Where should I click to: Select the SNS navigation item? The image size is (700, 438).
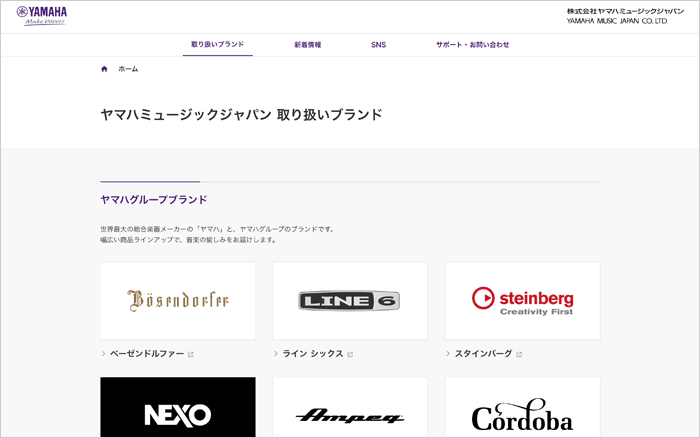coord(378,45)
